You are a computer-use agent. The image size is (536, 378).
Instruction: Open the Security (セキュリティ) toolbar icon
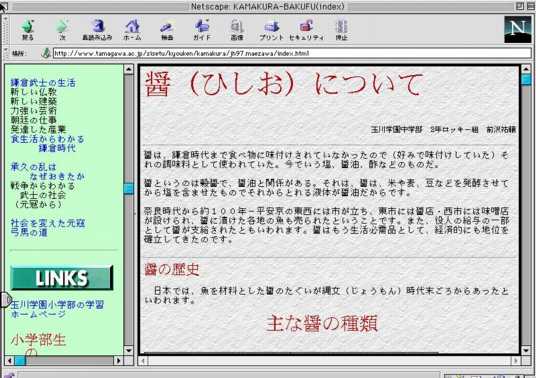pyautogui.click(x=306, y=30)
